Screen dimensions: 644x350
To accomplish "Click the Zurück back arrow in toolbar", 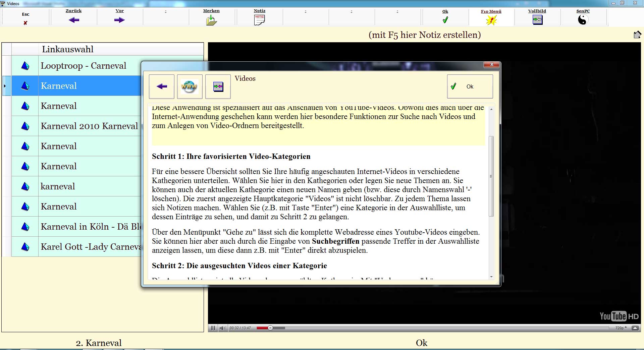I will click(x=74, y=20).
